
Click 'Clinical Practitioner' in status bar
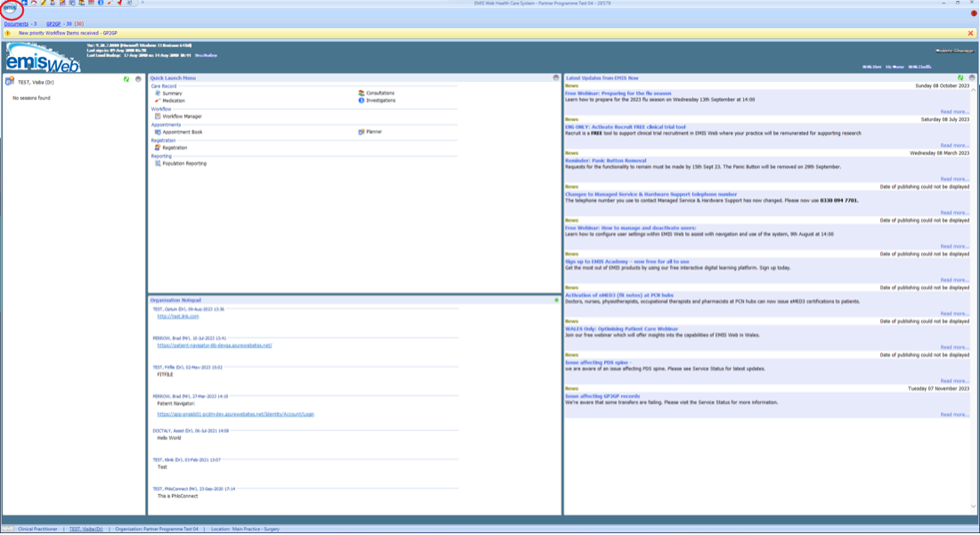point(37,529)
